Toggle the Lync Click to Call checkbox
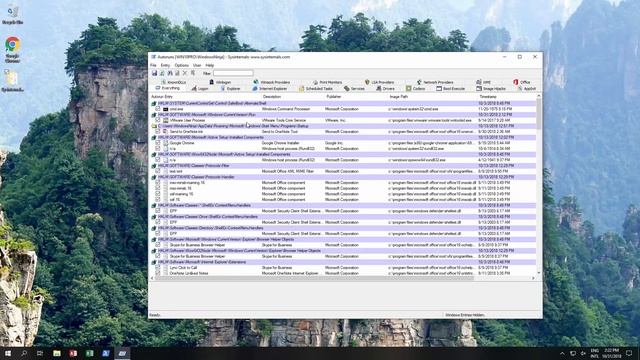 (x=158, y=268)
